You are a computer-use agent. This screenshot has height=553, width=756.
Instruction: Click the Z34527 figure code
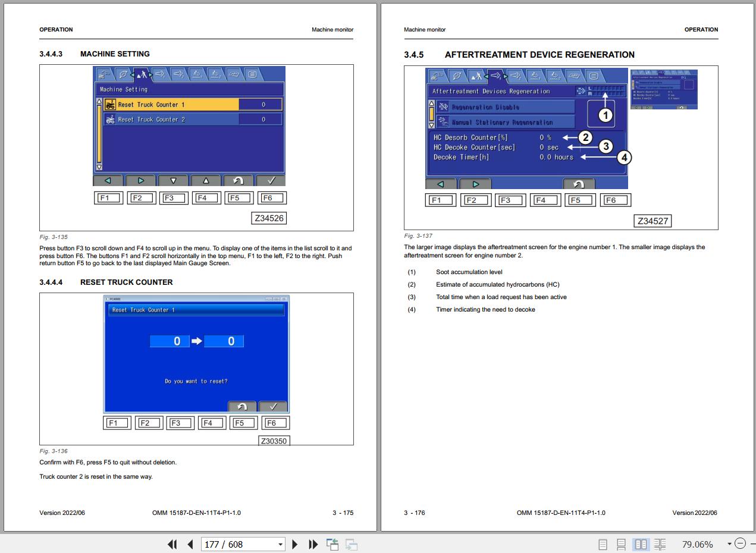coord(653,221)
